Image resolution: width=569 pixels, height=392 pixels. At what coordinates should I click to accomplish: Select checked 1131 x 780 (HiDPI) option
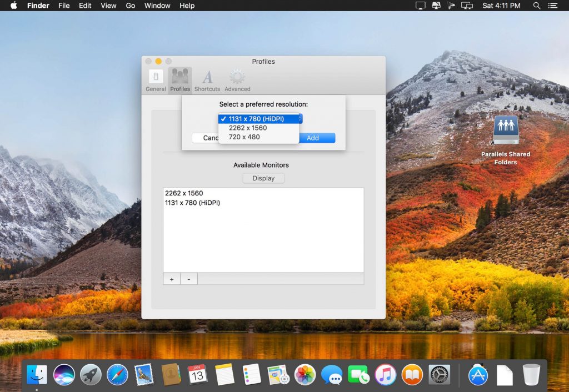pos(256,119)
